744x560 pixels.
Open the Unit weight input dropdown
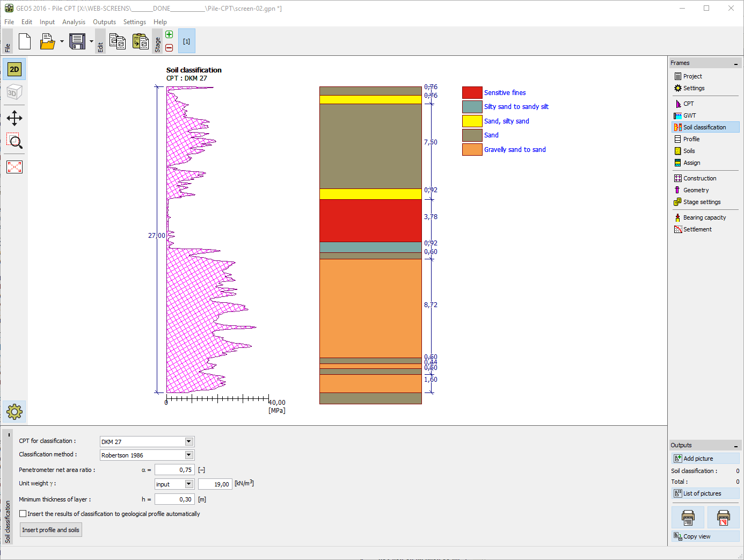coord(188,484)
